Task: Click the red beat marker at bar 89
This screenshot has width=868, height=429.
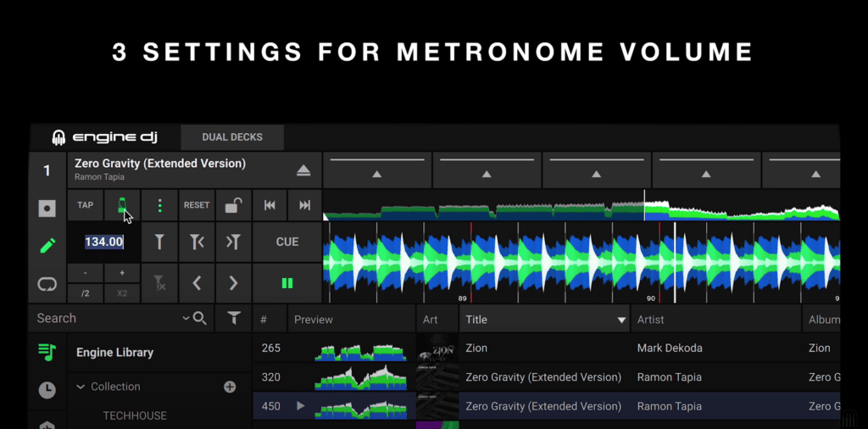Action: 471,262
